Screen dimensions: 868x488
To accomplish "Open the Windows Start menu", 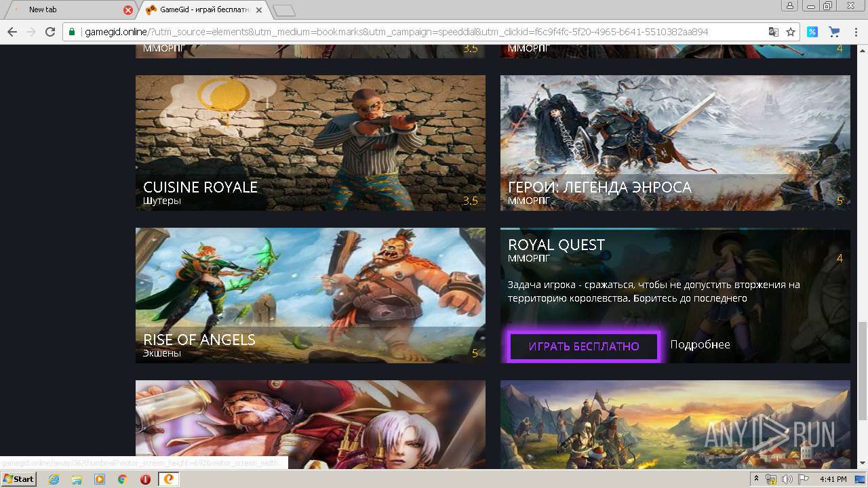I will [19, 479].
